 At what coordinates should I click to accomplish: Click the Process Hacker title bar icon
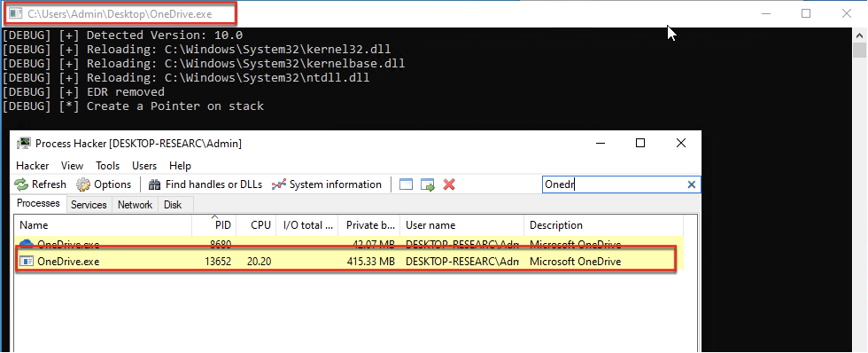[23, 144]
